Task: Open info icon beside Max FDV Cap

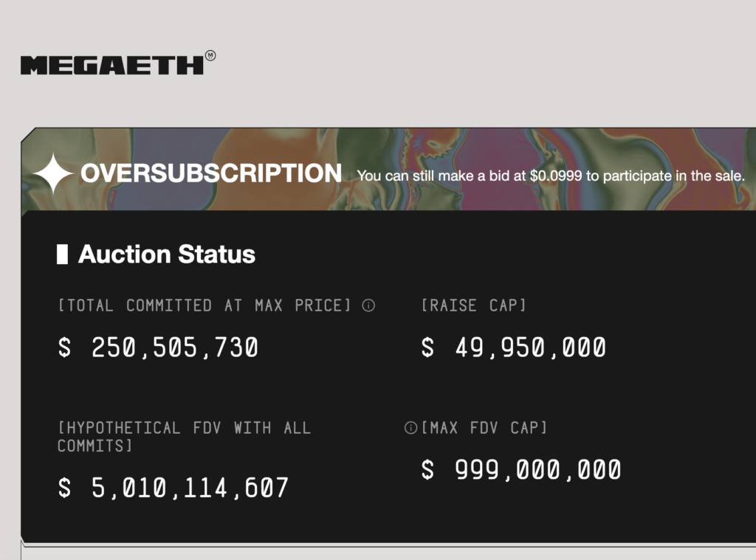Action: [411, 428]
